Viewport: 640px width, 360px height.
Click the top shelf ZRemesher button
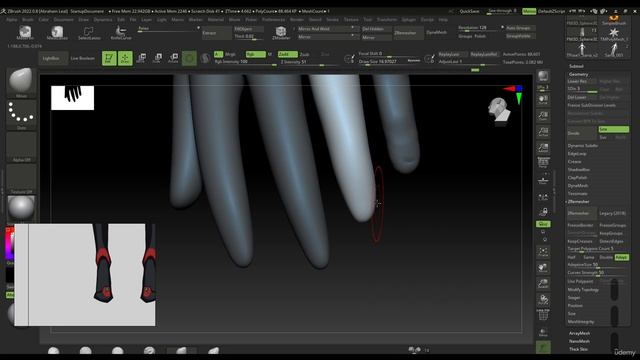(x=409, y=33)
